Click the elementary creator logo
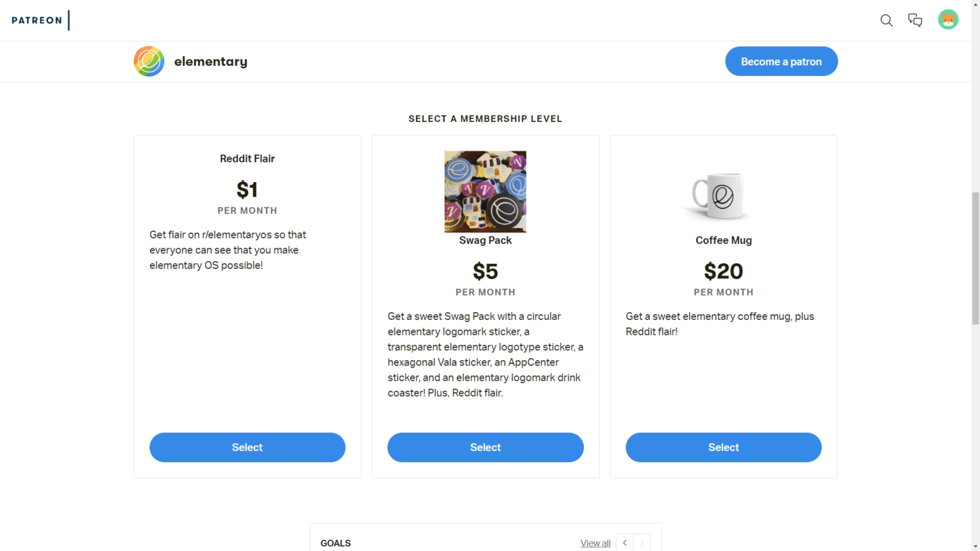This screenshot has width=980, height=551. [149, 61]
